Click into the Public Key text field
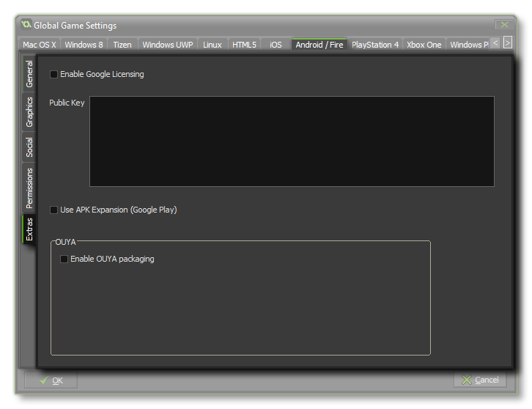This screenshot has height=409, width=532. coord(292,141)
